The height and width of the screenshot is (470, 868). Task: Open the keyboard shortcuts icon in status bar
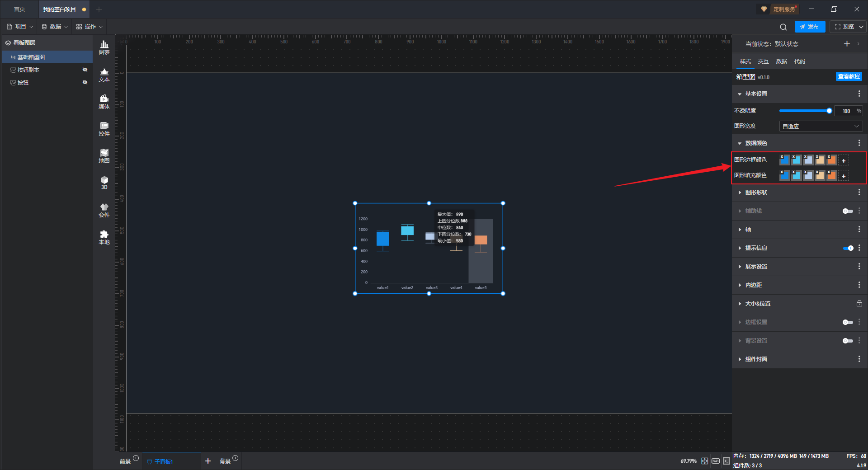tap(716, 461)
